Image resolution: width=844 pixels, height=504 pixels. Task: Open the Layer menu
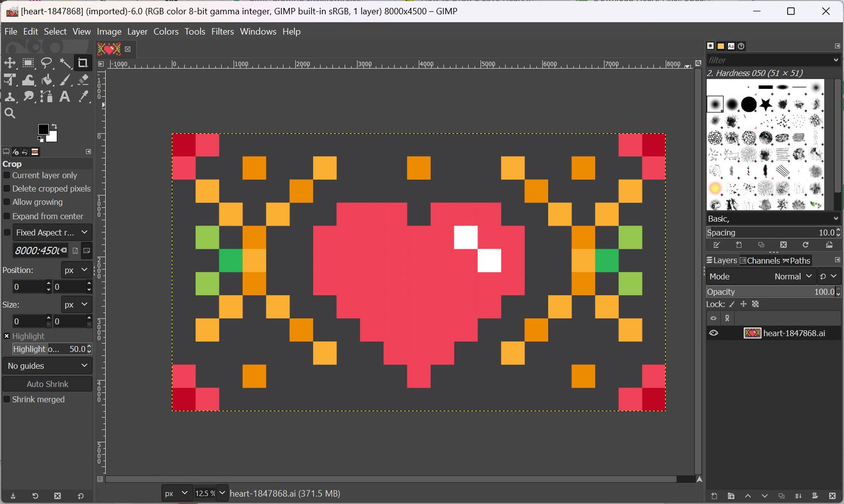(x=137, y=31)
